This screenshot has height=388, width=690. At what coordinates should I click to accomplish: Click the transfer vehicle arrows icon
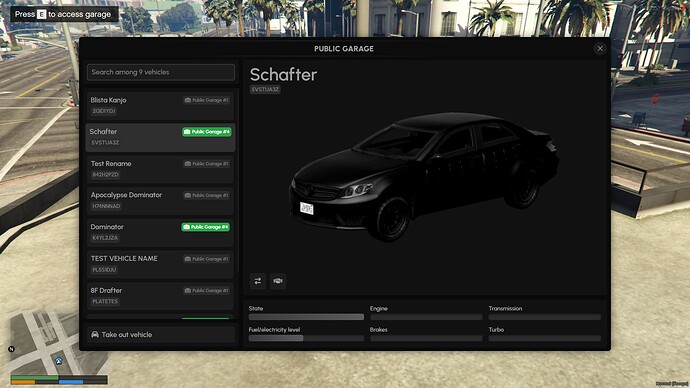pyautogui.click(x=258, y=281)
